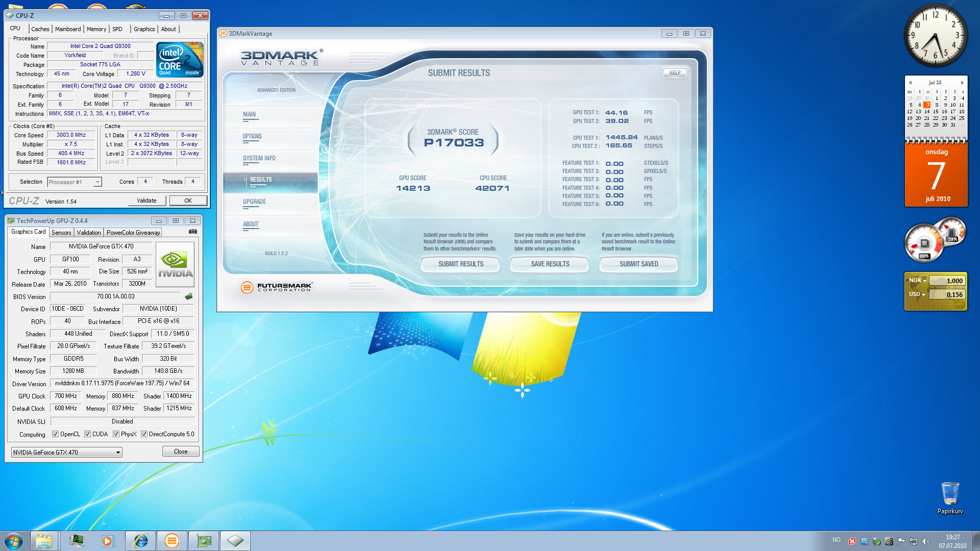Image resolution: width=980 pixels, height=551 pixels.
Task: Click Safely Remove Hardware tray icon
Action: point(877,541)
